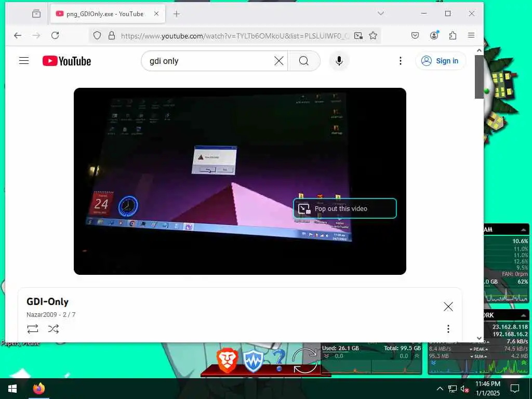
Task: Click Firefox icon in taskbar
Action: tap(38, 389)
